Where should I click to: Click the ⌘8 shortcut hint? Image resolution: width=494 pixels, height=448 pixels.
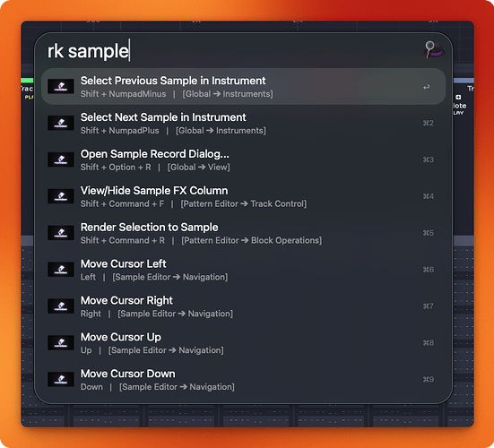coord(429,343)
